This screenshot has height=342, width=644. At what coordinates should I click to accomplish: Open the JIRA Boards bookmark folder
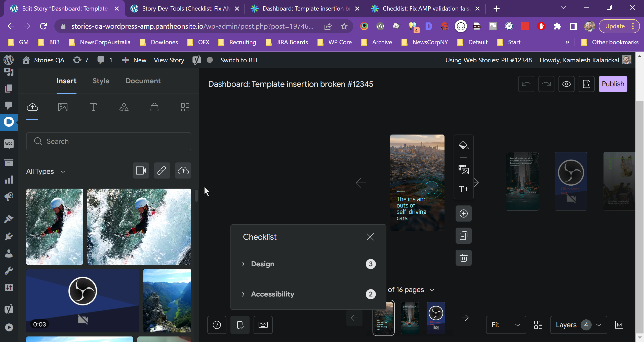(x=287, y=42)
